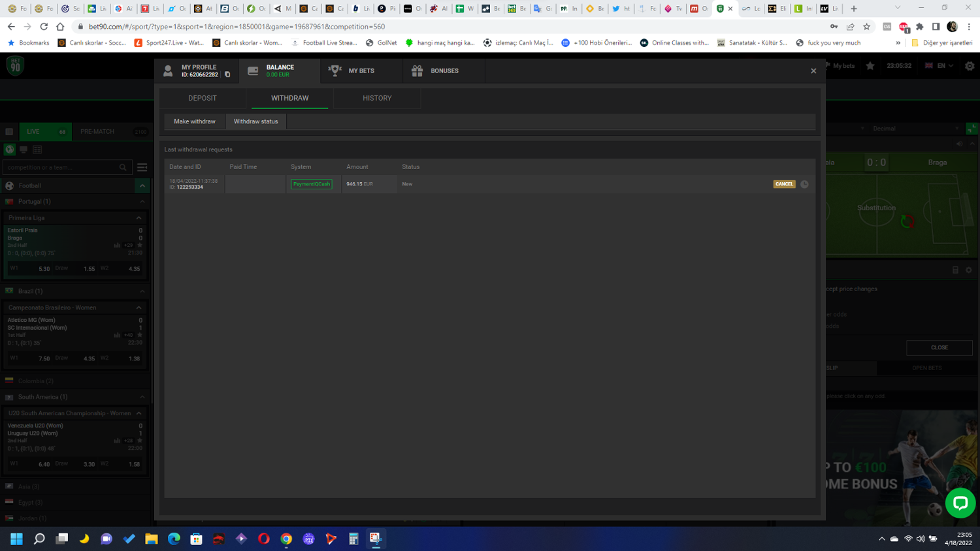Open the browser extensions puzzle icon

coord(920,27)
